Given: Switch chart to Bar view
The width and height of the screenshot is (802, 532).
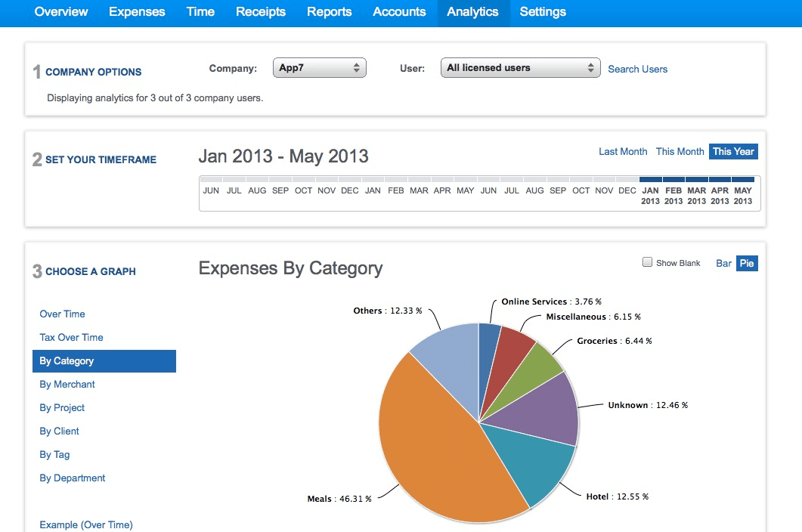Looking at the screenshot, I should point(723,264).
